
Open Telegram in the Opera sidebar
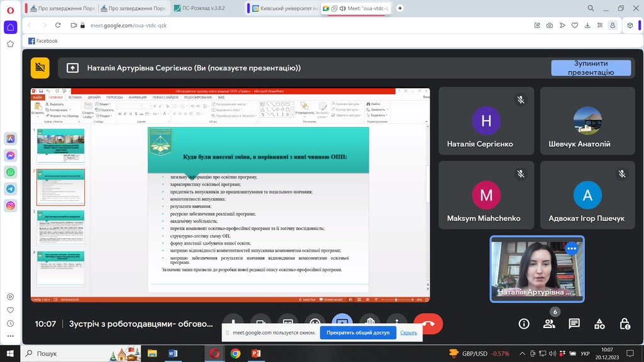(x=11, y=189)
